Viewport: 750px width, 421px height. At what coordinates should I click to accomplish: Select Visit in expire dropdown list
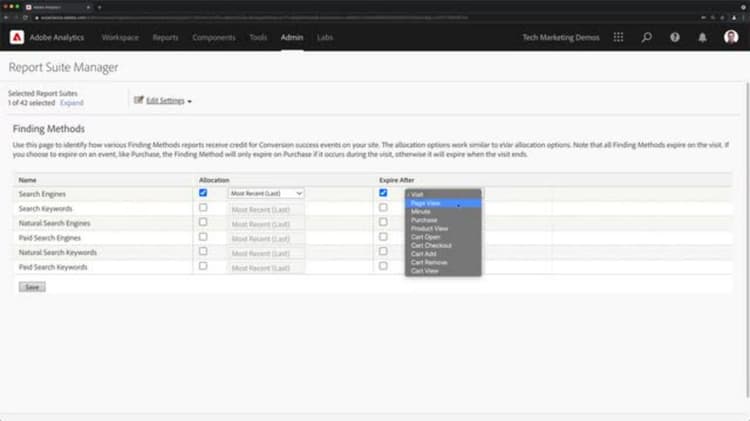[x=443, y=194]
